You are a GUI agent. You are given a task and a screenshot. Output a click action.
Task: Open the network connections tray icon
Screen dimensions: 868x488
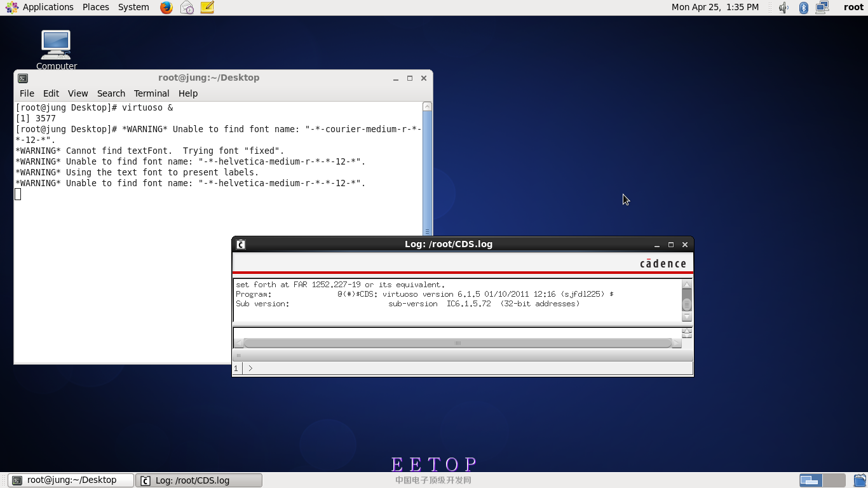coord(822,8)
